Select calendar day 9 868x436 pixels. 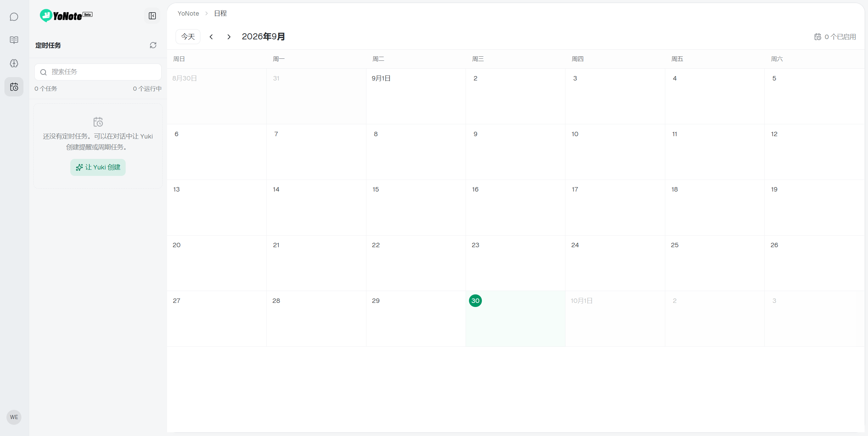[x=515, y=152]
